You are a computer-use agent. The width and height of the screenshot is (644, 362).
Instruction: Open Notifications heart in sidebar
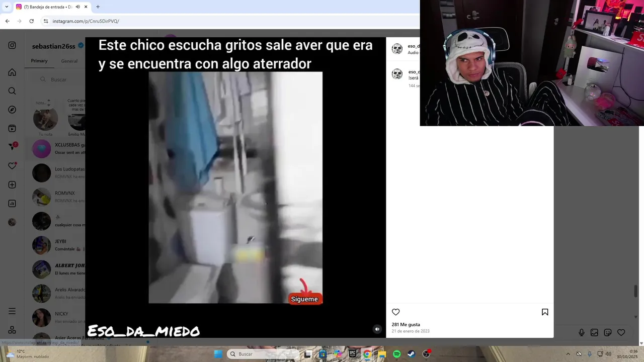tap(12, 166)
